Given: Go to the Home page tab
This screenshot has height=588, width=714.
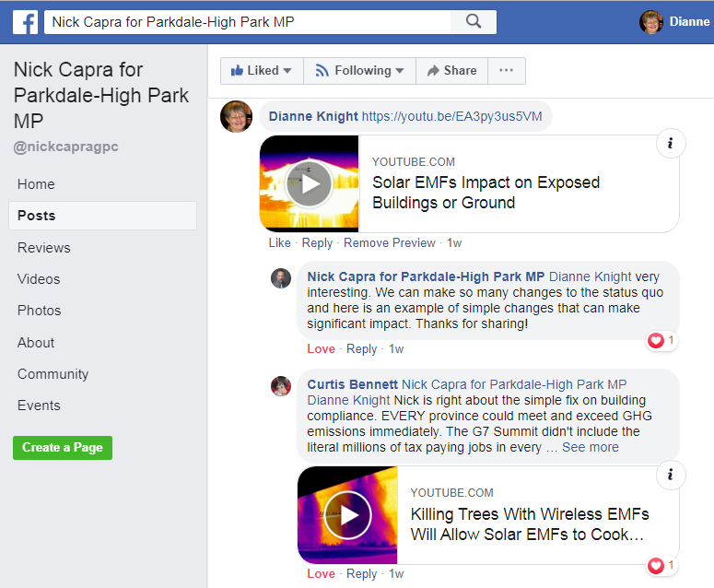Looking at the screenshot, I should 36,184.
